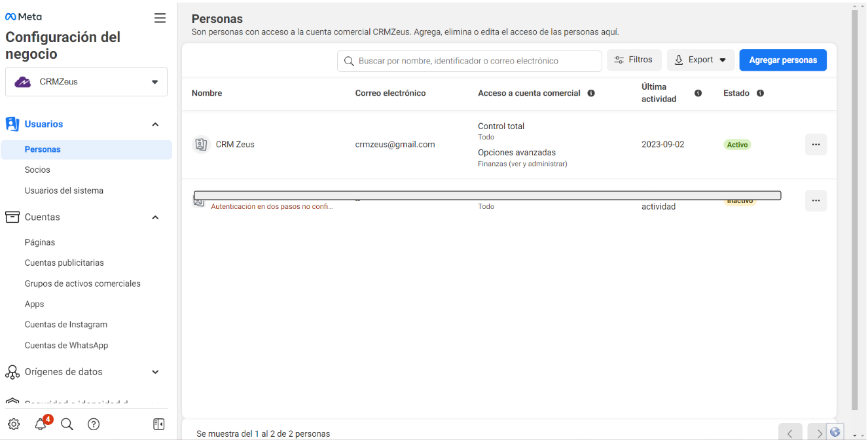Open Cuentas publicitarias in the sidebar

[64, 263]
